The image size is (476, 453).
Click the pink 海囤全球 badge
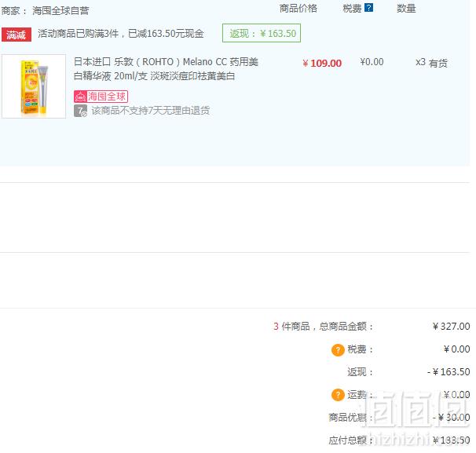(x=101, y=97)
